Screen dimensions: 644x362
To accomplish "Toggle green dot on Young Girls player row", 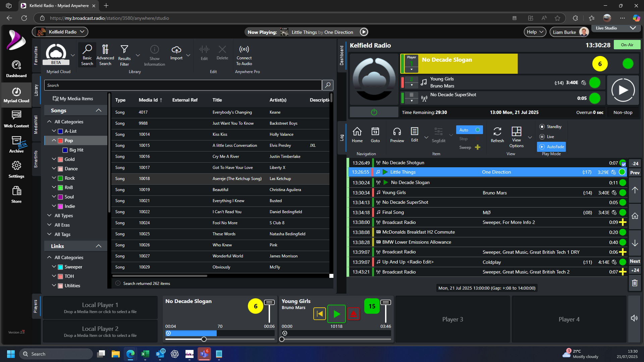I will 595,82.
